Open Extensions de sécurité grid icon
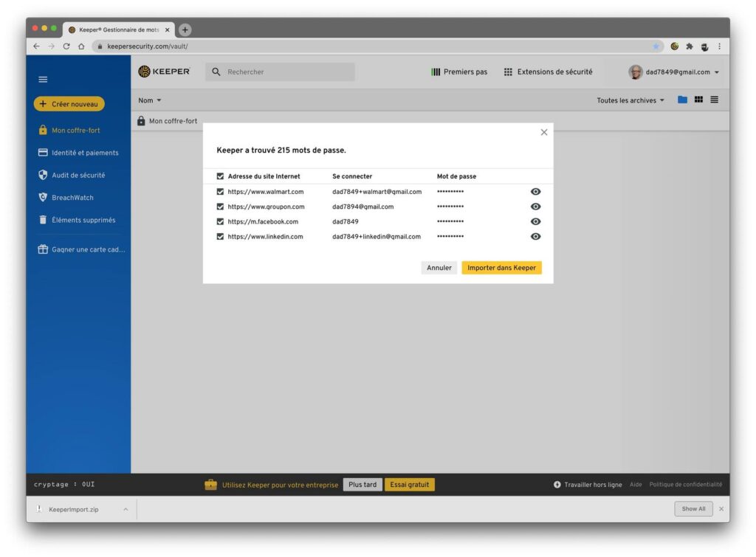756x557 pixels. tap(508, 72)
